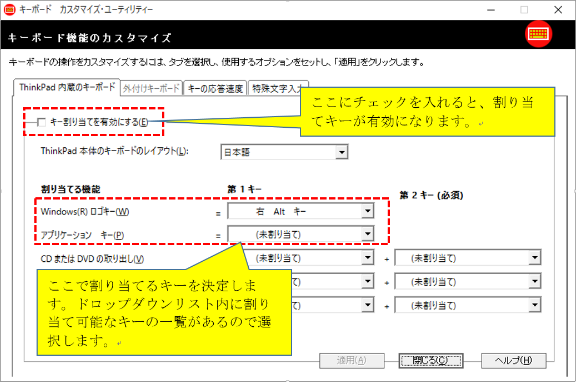Screen dimensions: 576x382
Task: Open the fourth row first key dropdown arrow
Action: pyautogui.click(x=367, y=282)
